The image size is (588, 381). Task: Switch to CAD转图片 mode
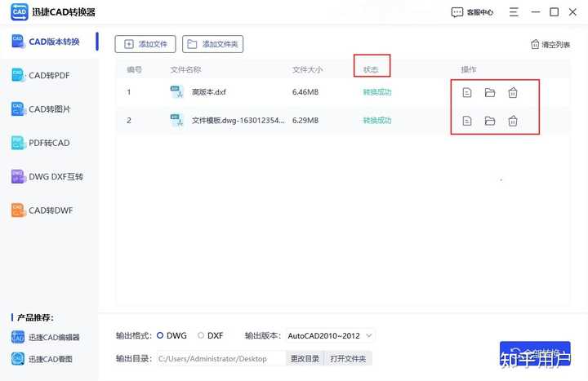pyautogui.click(x=50, y=109)
